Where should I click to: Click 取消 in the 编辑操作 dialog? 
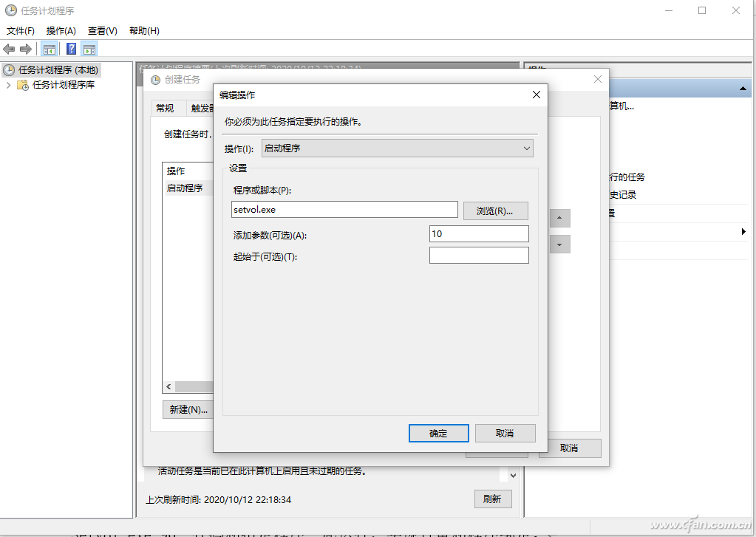(x=505, y=434)
